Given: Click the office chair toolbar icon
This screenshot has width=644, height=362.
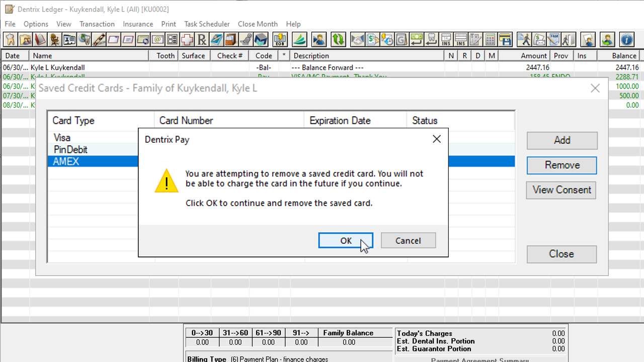Looking at the screenshot, I should pyautogui.click(x=54, y=39).
